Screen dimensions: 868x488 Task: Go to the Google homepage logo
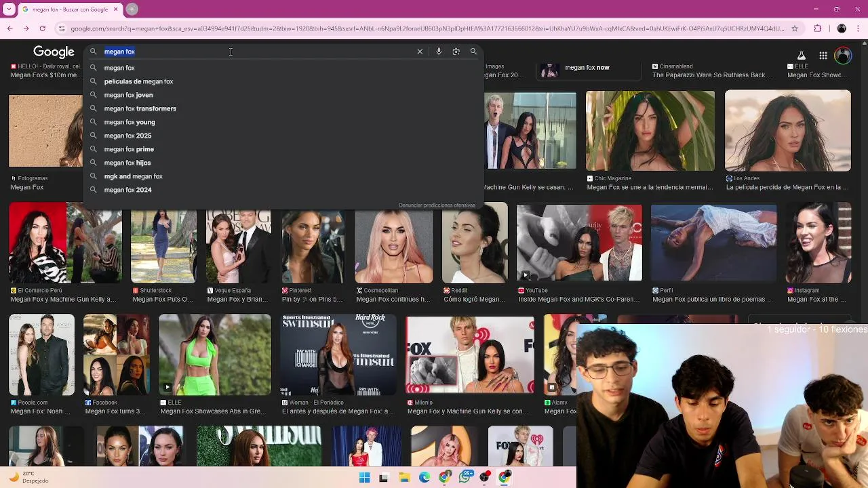tap(54, 52)
